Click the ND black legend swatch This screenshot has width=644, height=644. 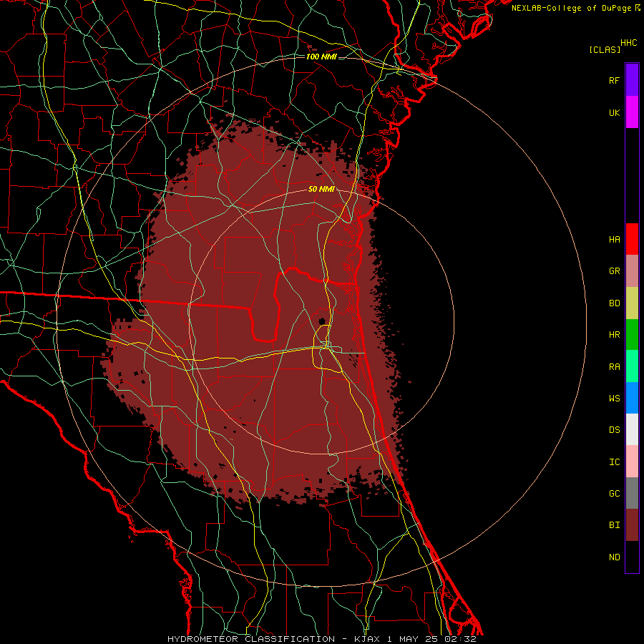point(632,557)
